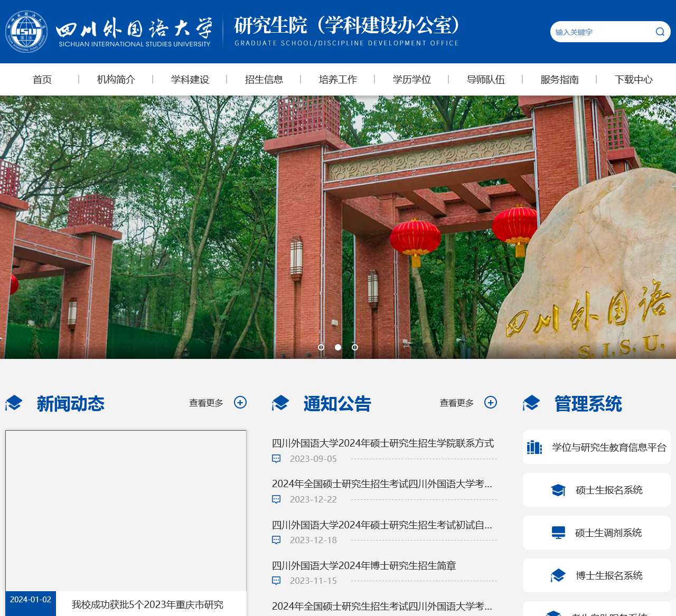Click the books icon for 学位与研究生教育信息平台

(534, 447)
